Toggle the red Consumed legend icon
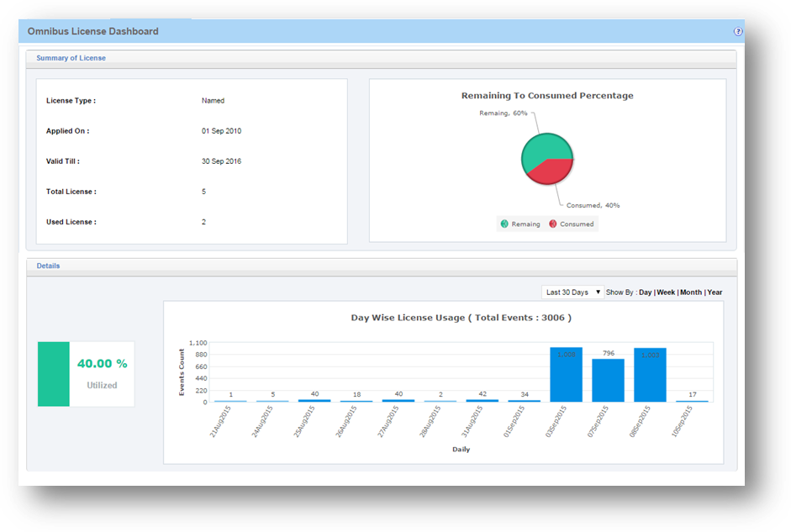The height and width of the screenshot is (532, 791). coord(552,224)
